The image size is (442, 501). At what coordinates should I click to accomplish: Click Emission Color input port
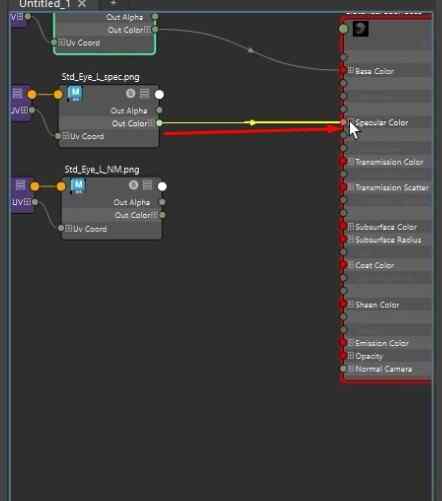point(343,342)
